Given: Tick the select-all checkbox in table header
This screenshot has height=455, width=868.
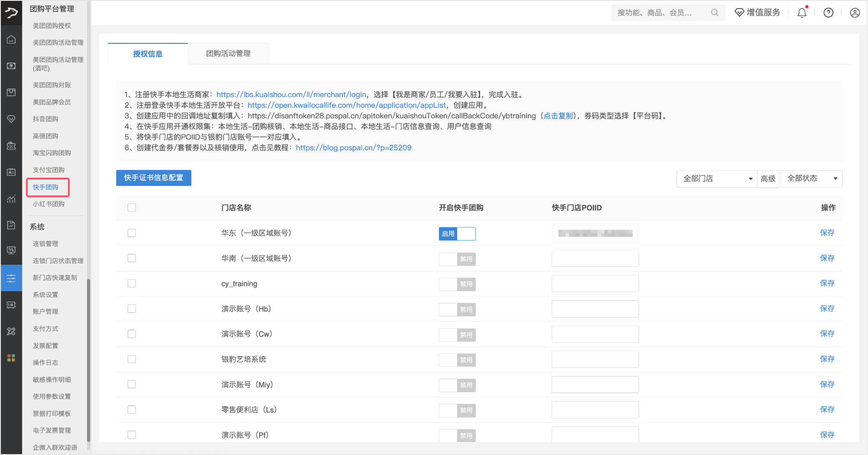Looking at the screenshot, I should click(x=132, y=208).
